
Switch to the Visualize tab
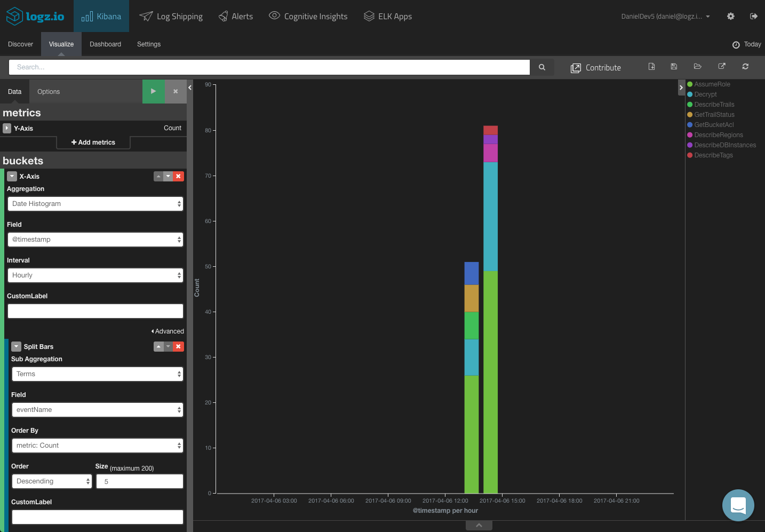pos(61,44)
